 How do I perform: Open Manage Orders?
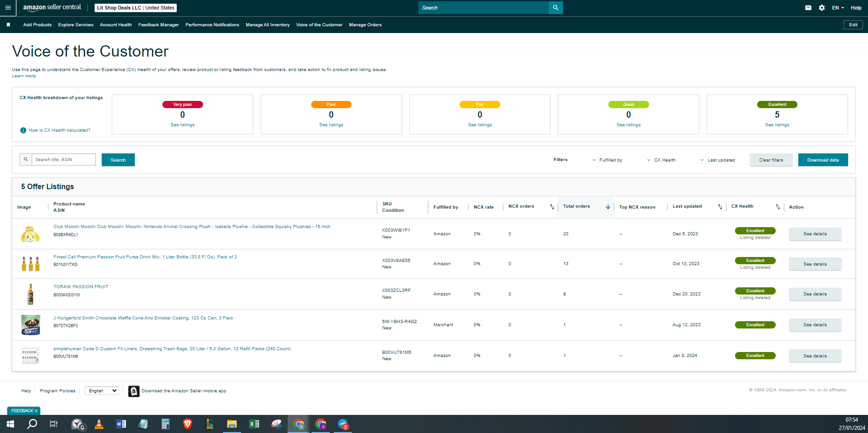tap(365, 25)
